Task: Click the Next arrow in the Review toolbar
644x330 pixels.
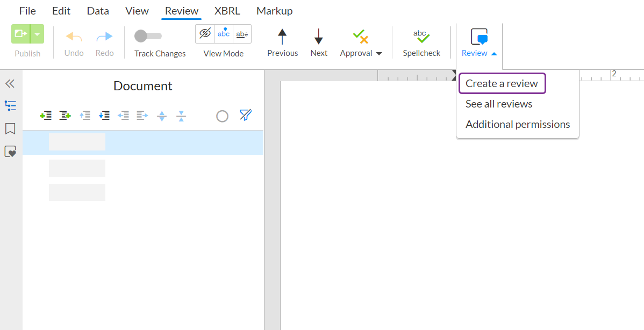Action: pyautogui.click(x=319, y=42)
